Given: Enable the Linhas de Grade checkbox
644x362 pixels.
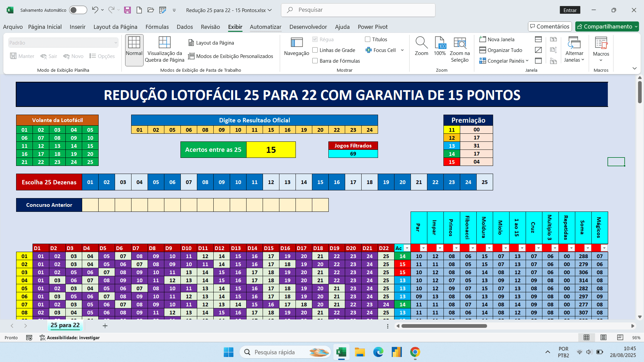Looking at the screenshot, I should click(x=315, y=50).
